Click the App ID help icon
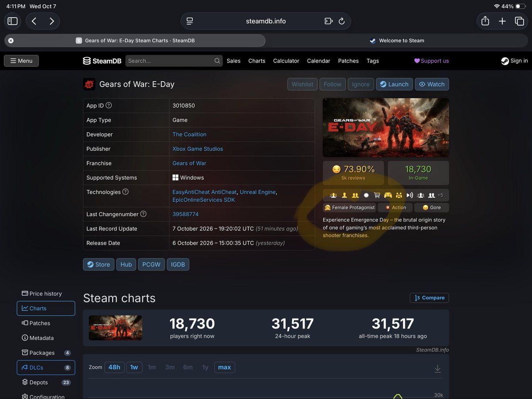This screenshot has width=532, height=399. (109, 106)
